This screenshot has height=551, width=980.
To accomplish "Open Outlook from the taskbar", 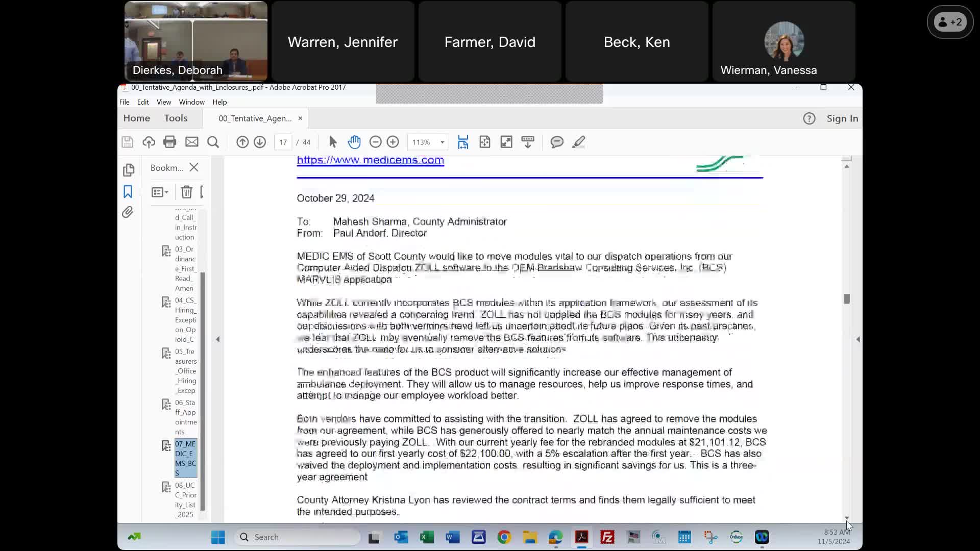I will (401, 537).
